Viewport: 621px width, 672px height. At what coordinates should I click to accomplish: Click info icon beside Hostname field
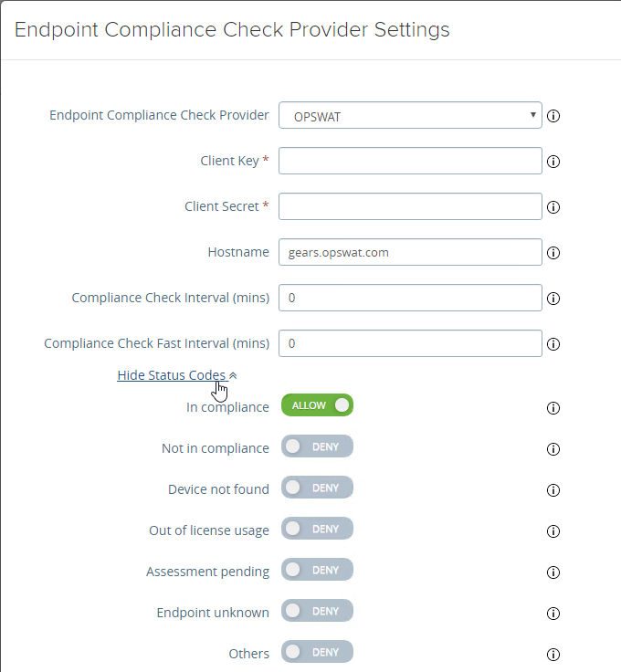[553, 253]
